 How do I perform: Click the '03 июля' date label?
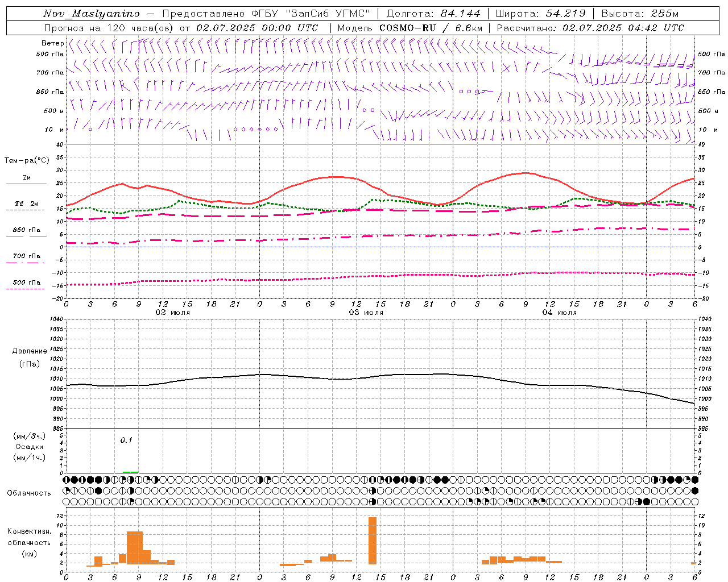click(366, 313)
